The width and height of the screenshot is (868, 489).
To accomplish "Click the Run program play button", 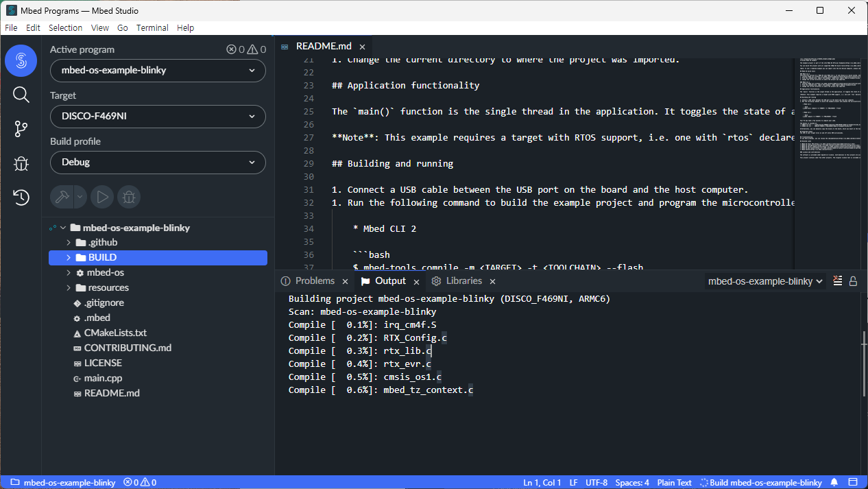I will pyautogui.click(x=102, y=197).
